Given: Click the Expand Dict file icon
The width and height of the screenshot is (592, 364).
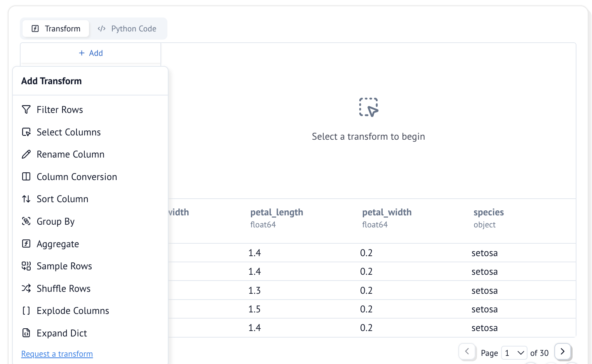Looking at the screenshot, I should [x=26, y=333].
